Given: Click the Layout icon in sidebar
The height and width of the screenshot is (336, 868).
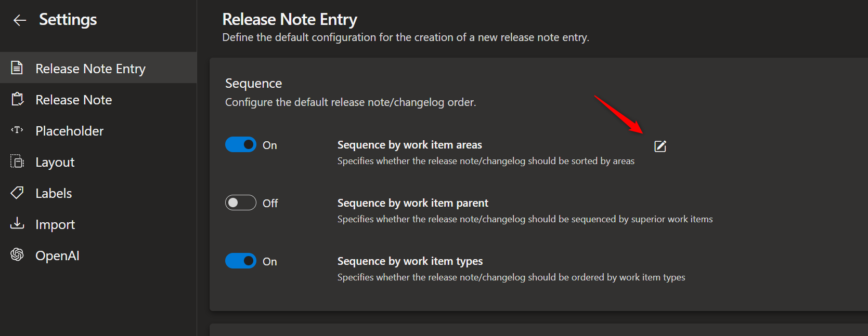Looking at the screenshot, I should pyautogui.click(x=17, y=162).
